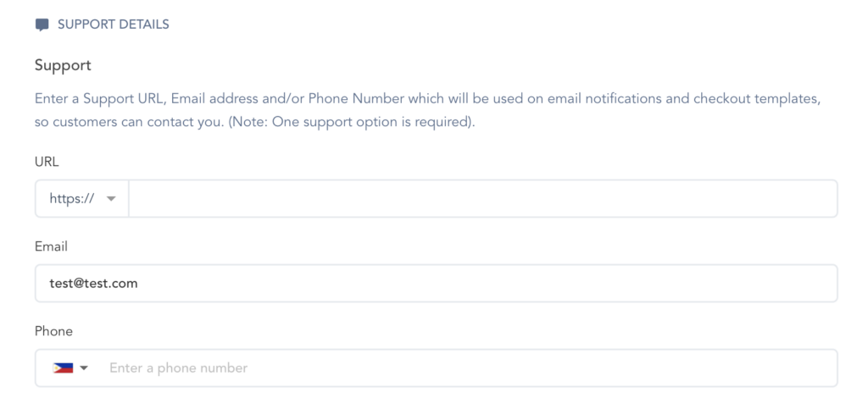Click the 'Enter a phone number' placeholder

(178, 368)
